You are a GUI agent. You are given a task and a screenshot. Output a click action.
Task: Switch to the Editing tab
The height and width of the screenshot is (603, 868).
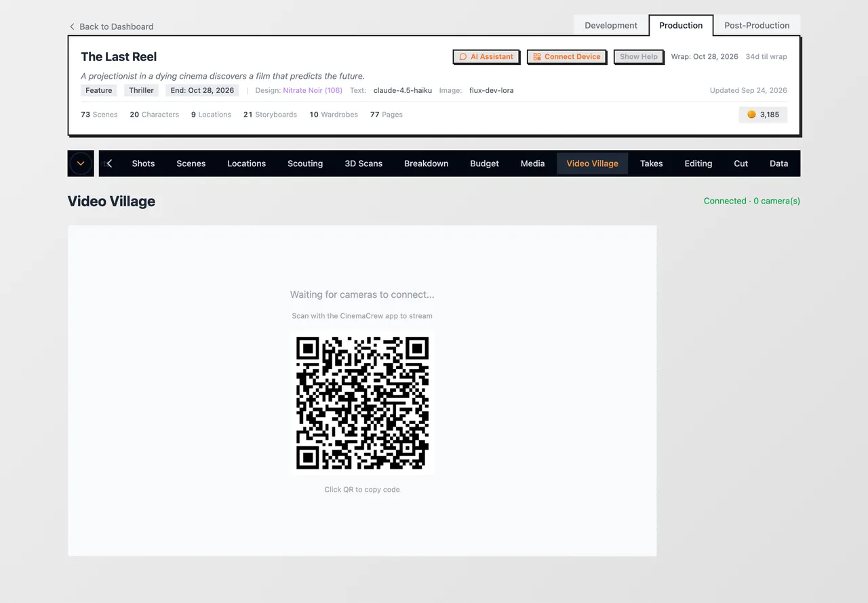point(698,163)
